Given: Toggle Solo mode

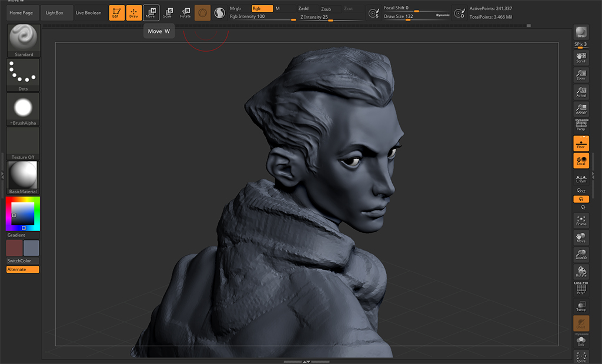Looking at the screenshot, I should coord(581,340).
